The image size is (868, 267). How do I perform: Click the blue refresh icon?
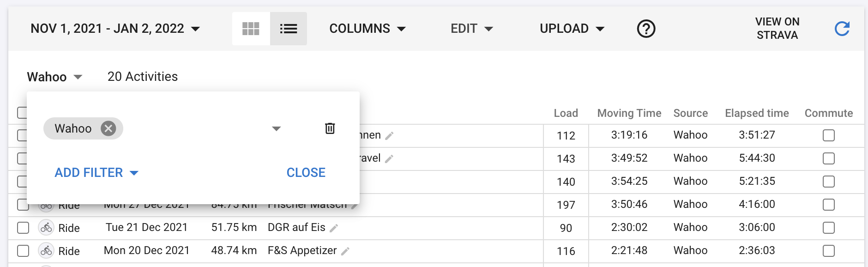coord(842,29)
